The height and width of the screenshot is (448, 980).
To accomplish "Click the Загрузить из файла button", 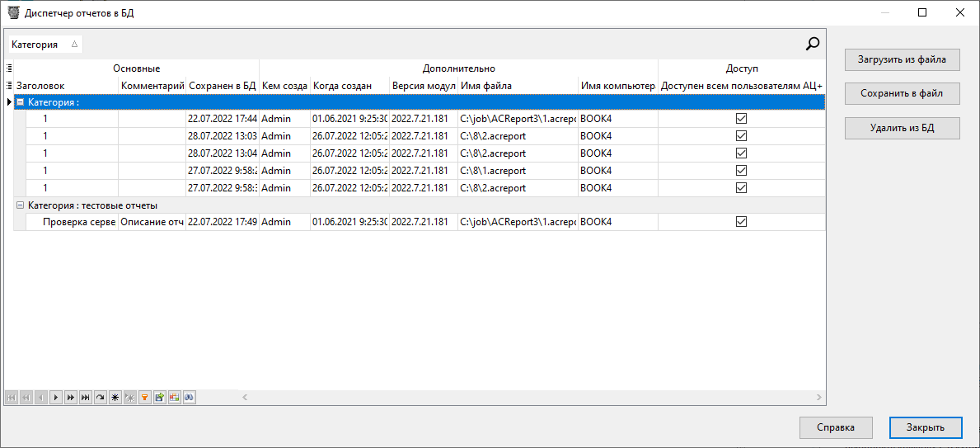I will point(902,59).
